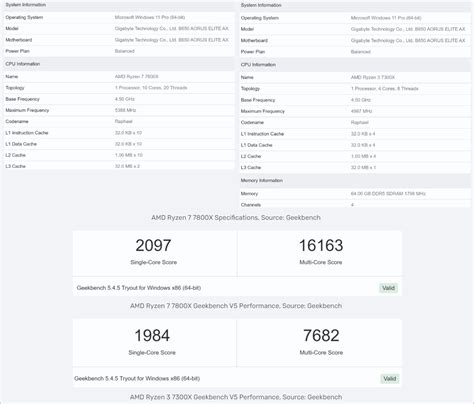
Task: Click the right Topology 4 Cores value
Action: (384, 89)
